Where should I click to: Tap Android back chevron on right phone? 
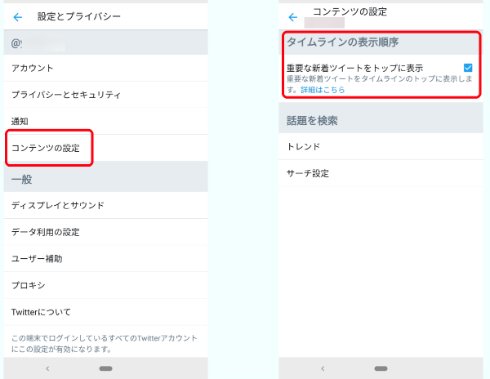tap(323, 368)
